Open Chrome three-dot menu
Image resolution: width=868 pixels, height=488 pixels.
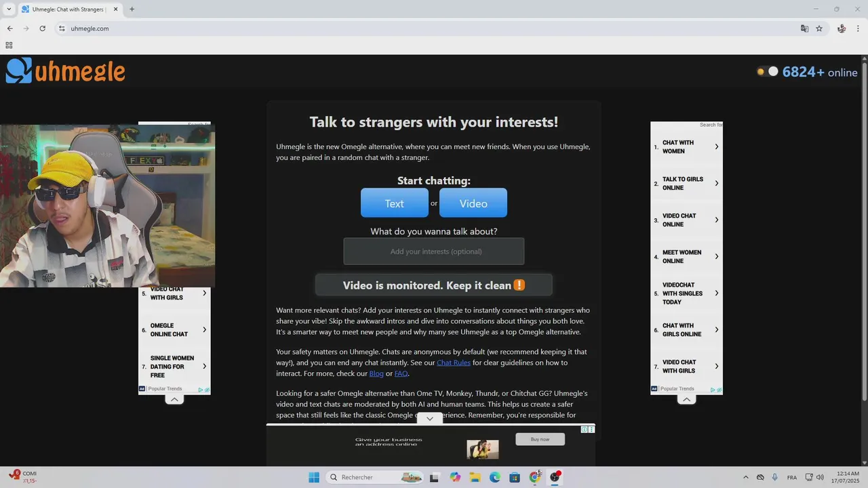click(x=858, y=28)
